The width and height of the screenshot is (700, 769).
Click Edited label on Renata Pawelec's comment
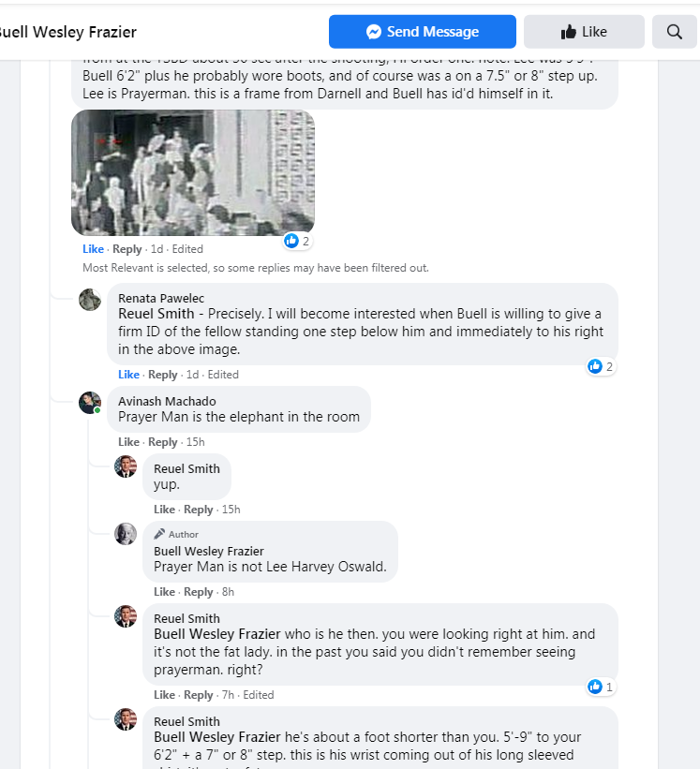click(223, 375)
